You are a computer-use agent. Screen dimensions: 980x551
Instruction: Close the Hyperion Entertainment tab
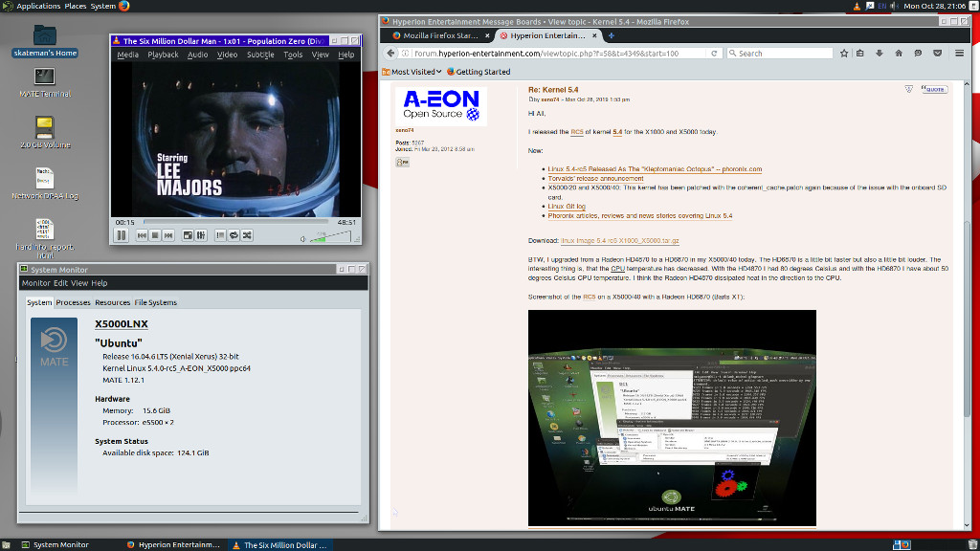[594, 35]
